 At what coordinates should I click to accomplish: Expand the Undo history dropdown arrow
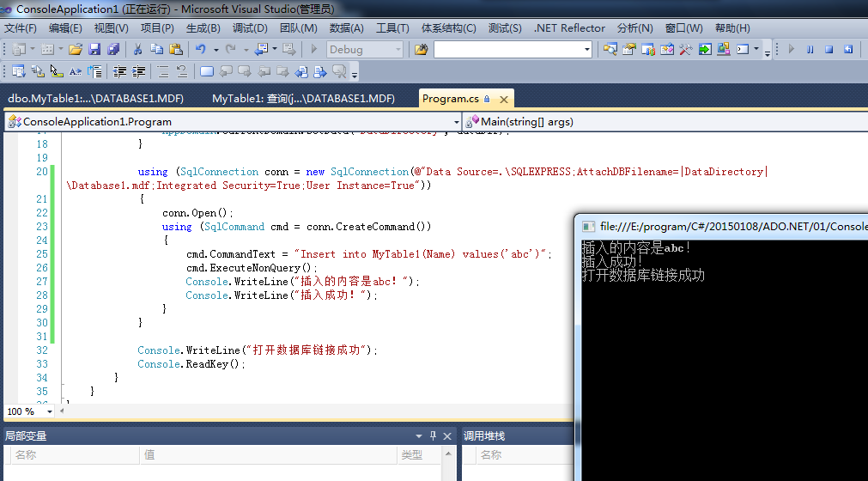coord(215,50)
